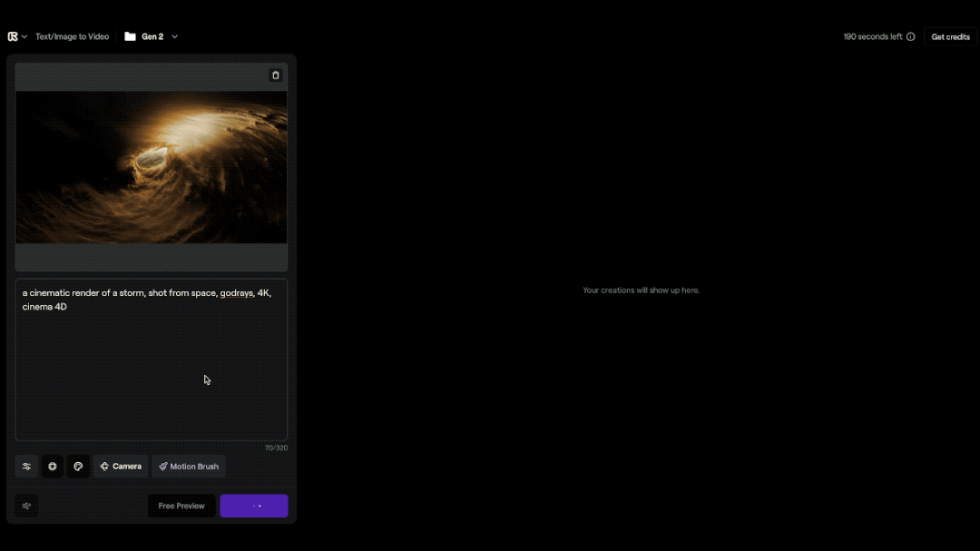This screenshot has width=980, height=551.
Task: Click into the prompt text box
Action: click(x=152, y=363)
